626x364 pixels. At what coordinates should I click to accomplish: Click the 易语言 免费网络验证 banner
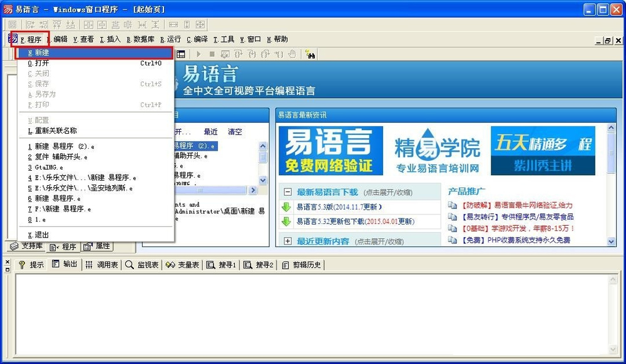(331, 151)
